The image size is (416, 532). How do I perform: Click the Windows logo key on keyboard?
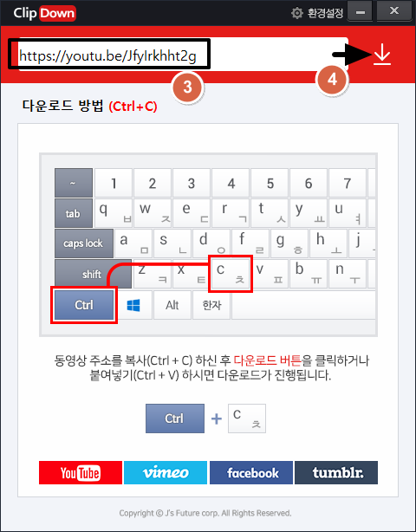tap(133, 305)
